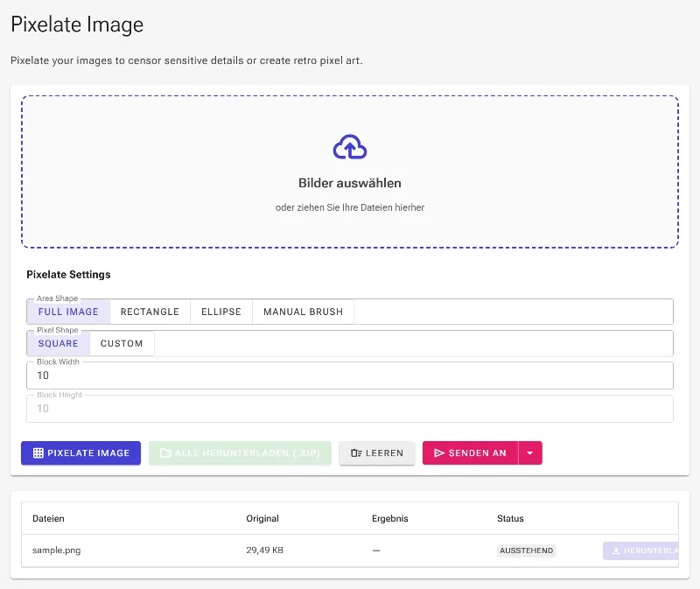Click the Block Height input field
This screenshot has height=589, width=700.
pos(349,408)
